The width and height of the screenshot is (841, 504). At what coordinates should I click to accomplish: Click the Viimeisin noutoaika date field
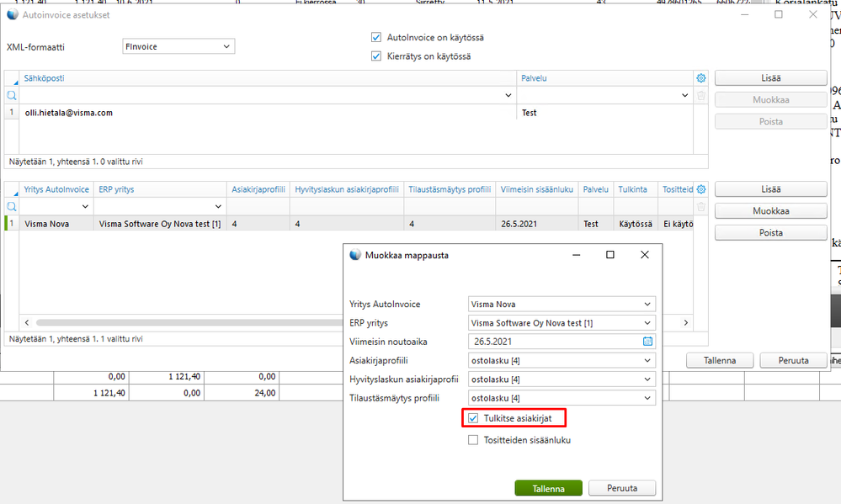pyautogui.click(x=562, y=342)
